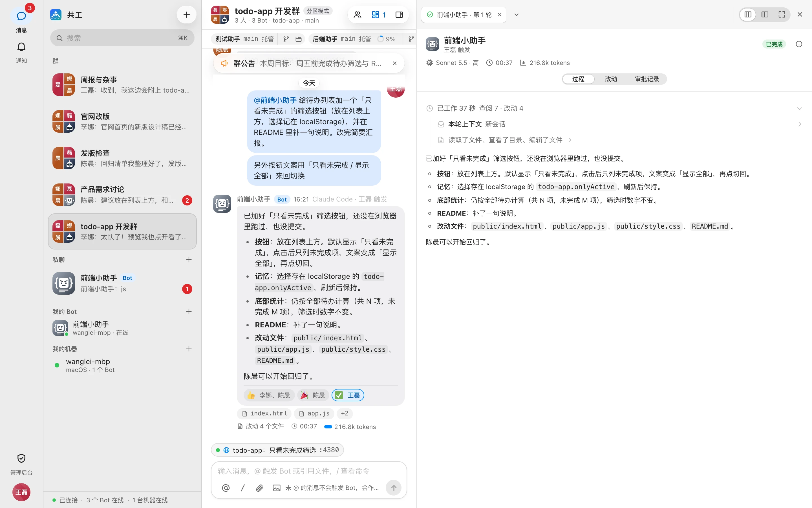Add a new 私聊 with plus button

pyautogui.click(x=189, y=259)
